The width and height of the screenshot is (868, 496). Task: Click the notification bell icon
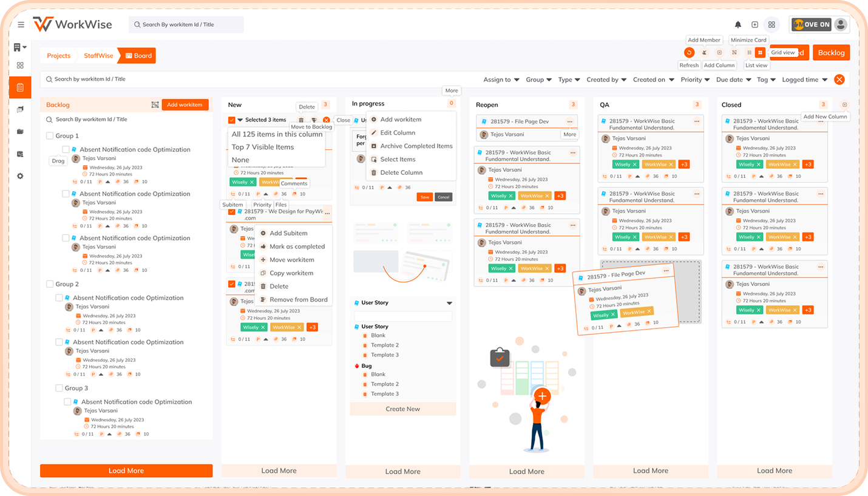(738, 25)
